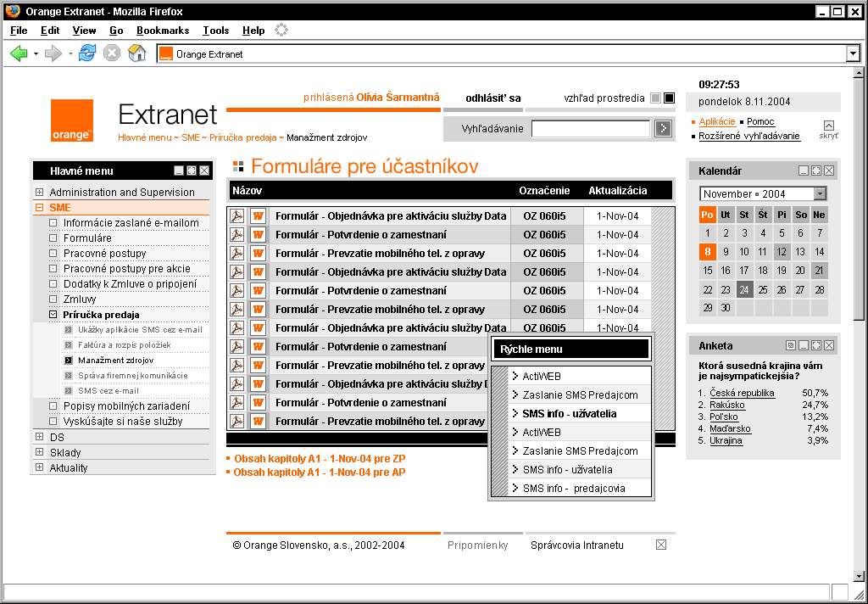Open the Word icon in the first table row
This screenshot has width=868, height=604.
point(258,216)
